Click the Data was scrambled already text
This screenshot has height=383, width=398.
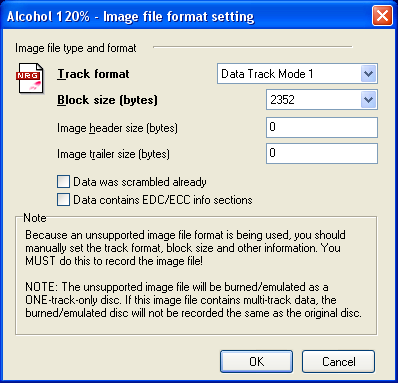pos(140,182)
